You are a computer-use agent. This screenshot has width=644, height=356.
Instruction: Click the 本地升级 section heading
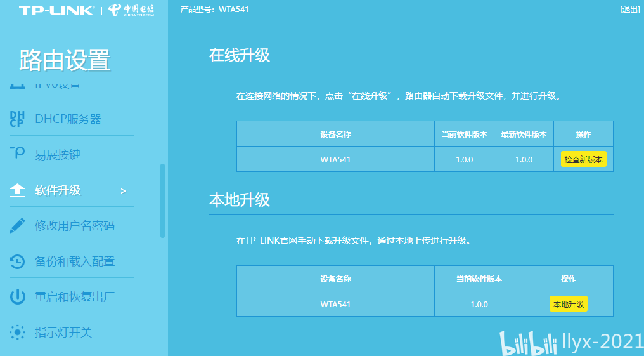(240, 200)
